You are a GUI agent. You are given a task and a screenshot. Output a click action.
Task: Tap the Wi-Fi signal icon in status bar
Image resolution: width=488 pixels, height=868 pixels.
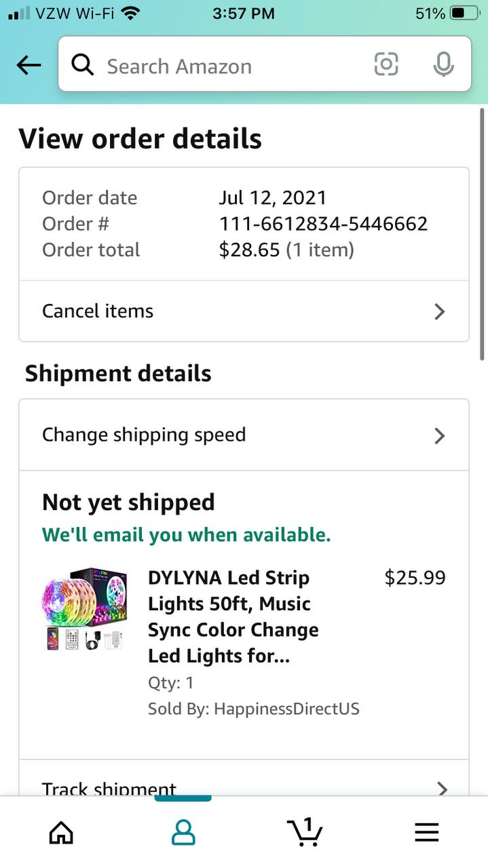coord(130,13)
